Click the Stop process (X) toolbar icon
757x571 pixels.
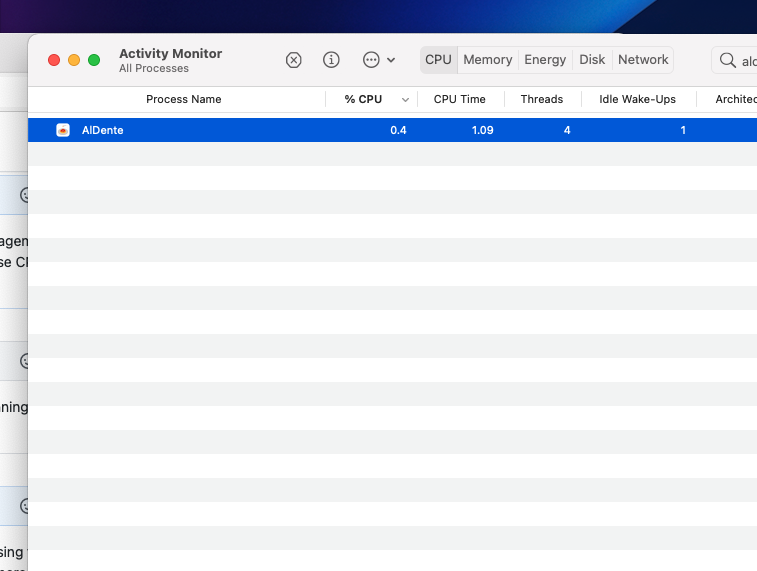click(x=294, y=60)
